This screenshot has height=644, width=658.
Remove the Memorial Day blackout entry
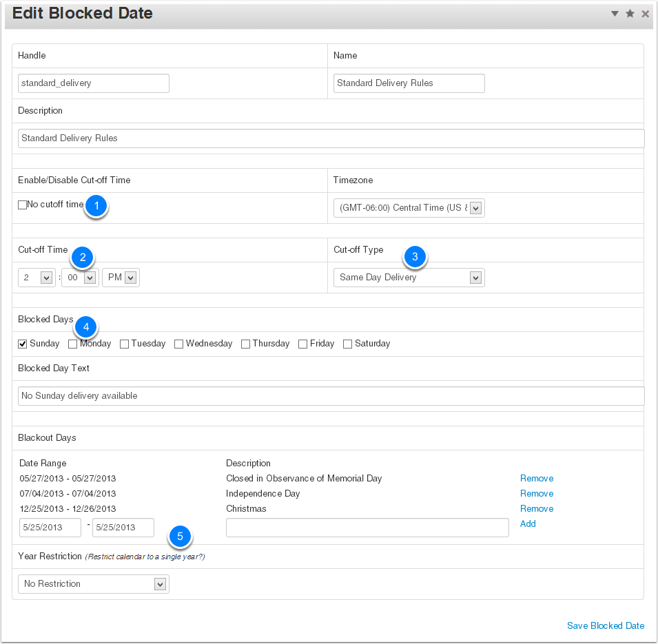pyautogui.click(x=537, y=479)
